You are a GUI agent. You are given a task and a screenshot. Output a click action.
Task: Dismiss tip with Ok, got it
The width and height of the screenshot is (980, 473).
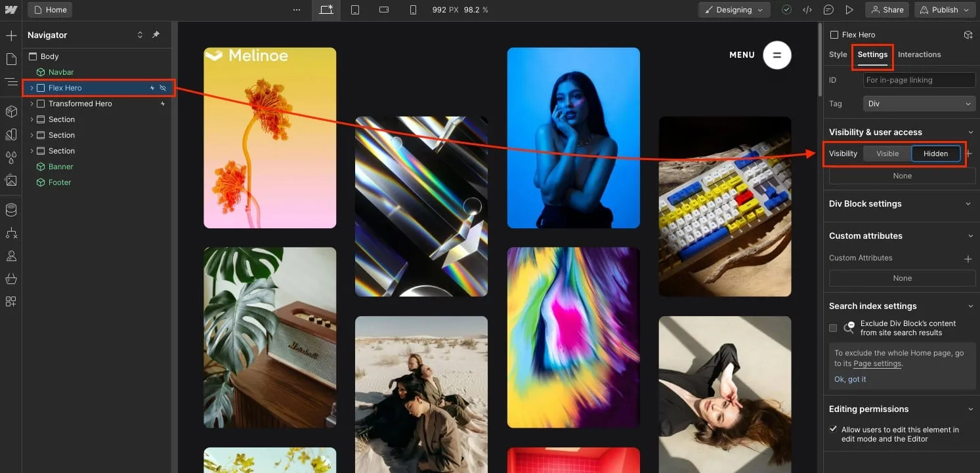850,379
